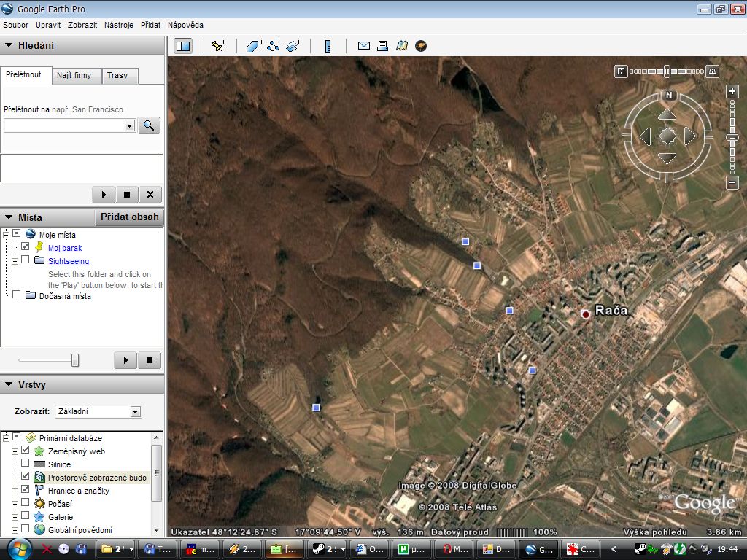This screenshot has width=747, height=560.
Task: Open the Zobrazit menu
Action: (x=82, y=25)
